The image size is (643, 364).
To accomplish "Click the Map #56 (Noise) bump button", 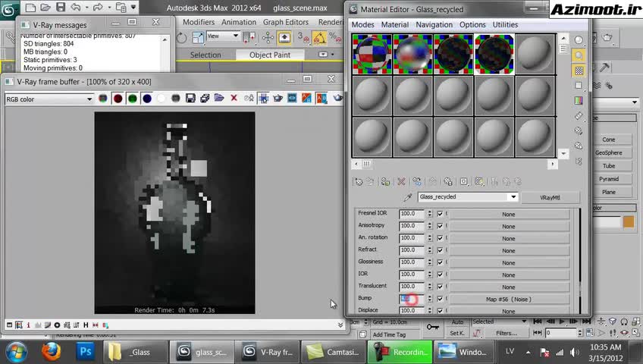I will pos(508,300).
